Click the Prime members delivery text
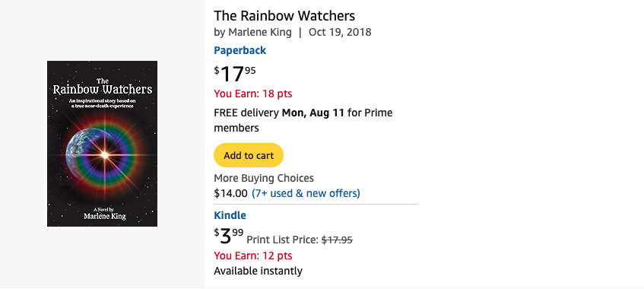The width and height of the screenshot is (644, 289). (303, 120)
